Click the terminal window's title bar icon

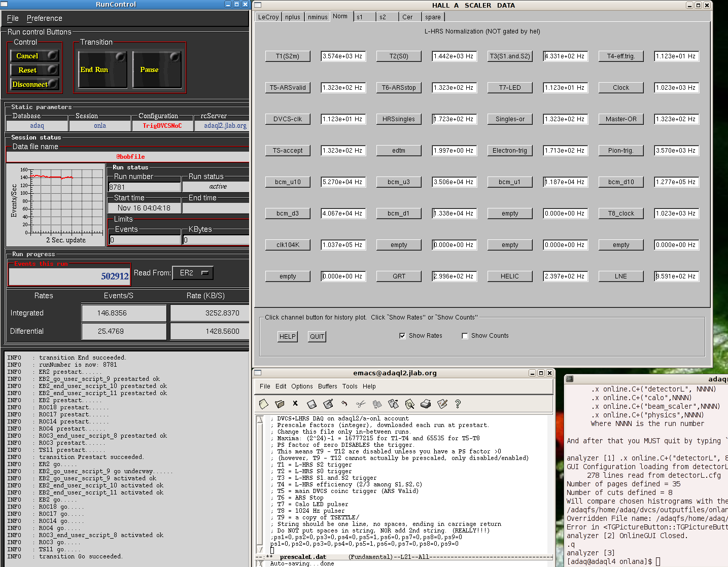point(570,379)
